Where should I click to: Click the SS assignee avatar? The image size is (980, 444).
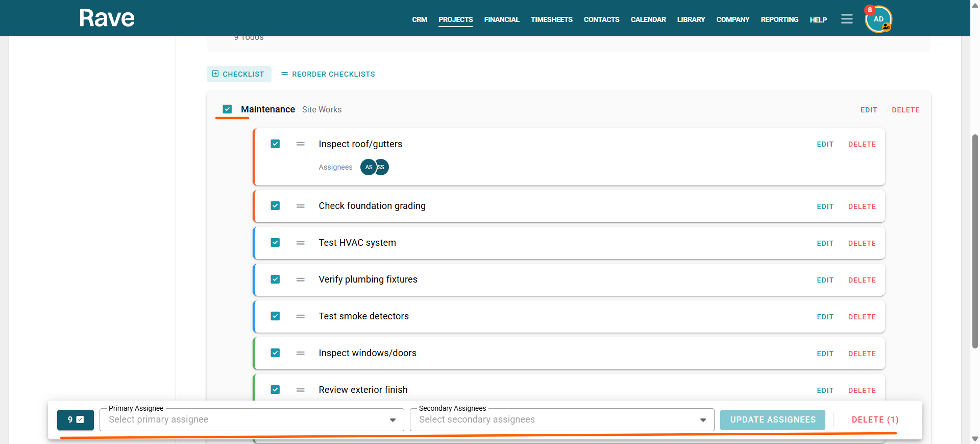382,167
